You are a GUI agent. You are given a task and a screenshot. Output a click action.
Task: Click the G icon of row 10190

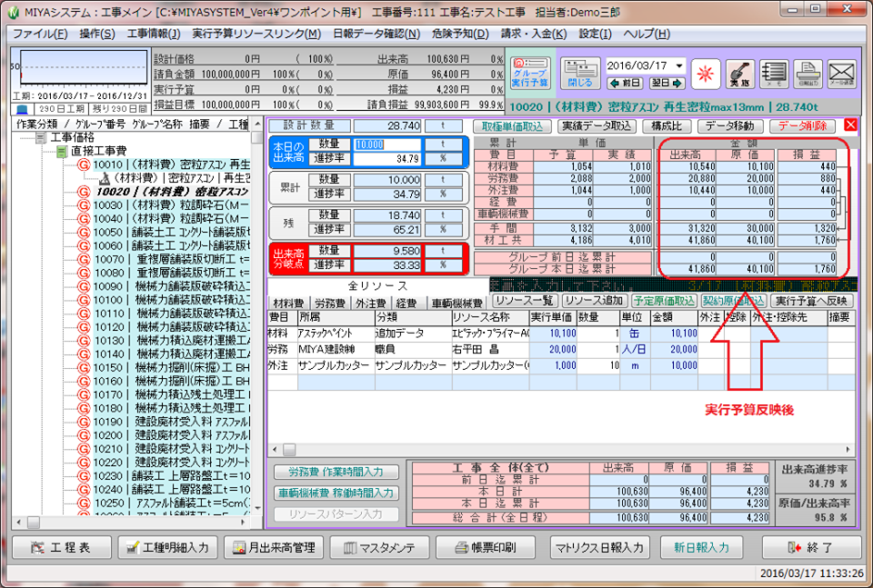pyautogui.click(x=84, y=422)
